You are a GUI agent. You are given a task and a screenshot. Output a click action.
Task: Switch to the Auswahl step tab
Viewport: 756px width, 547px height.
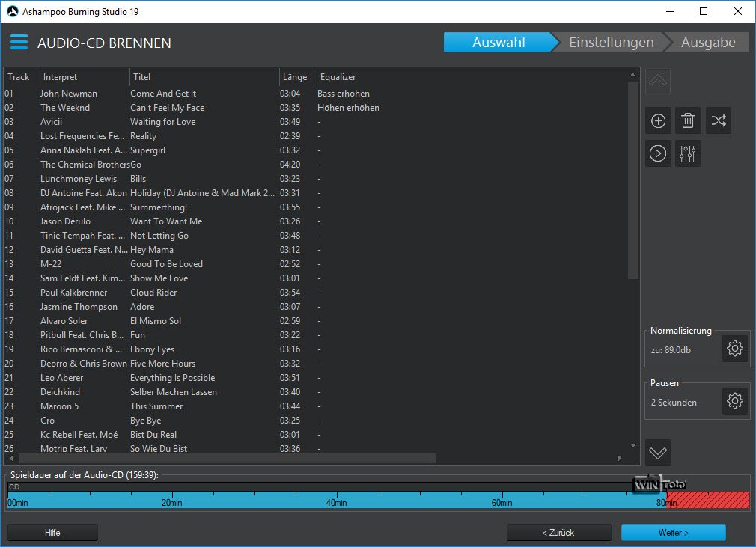tap(499, 43)
